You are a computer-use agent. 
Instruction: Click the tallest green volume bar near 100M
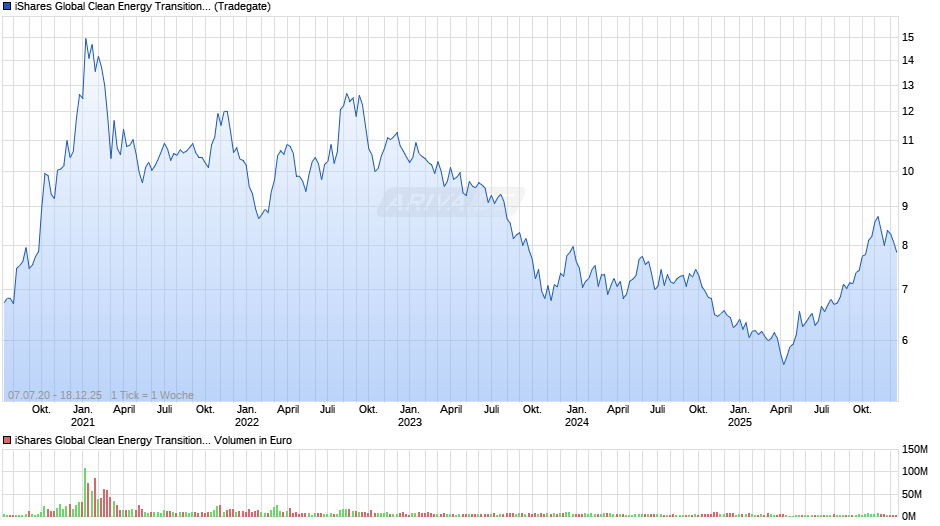tap(85, 492)
